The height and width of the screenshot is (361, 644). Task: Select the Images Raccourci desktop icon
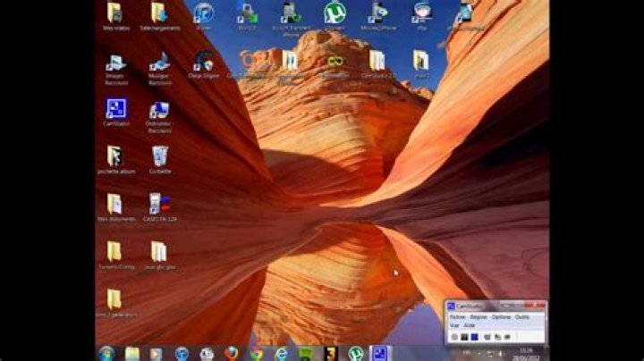coord(116,69)
